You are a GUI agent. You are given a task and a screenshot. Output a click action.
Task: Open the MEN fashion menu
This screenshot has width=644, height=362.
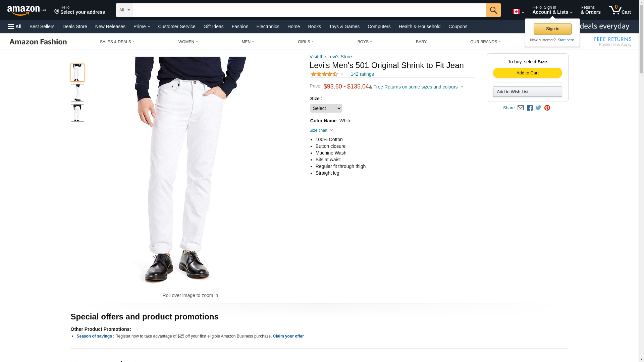[x=248, y=42]
